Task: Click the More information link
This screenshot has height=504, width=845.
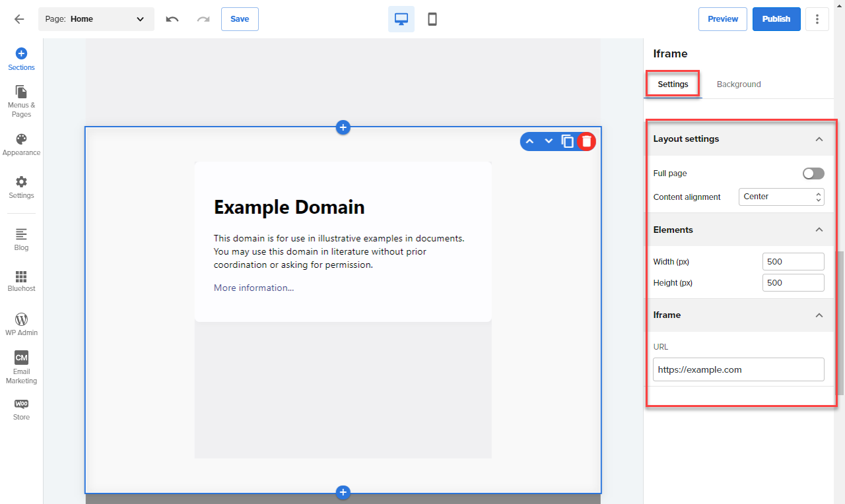Action: click(x=254, y=288)
